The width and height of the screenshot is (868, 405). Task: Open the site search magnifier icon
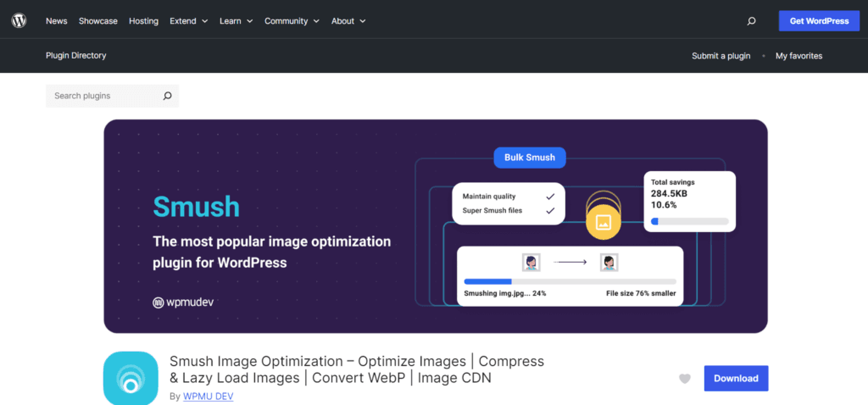click(x=751, y=21)
